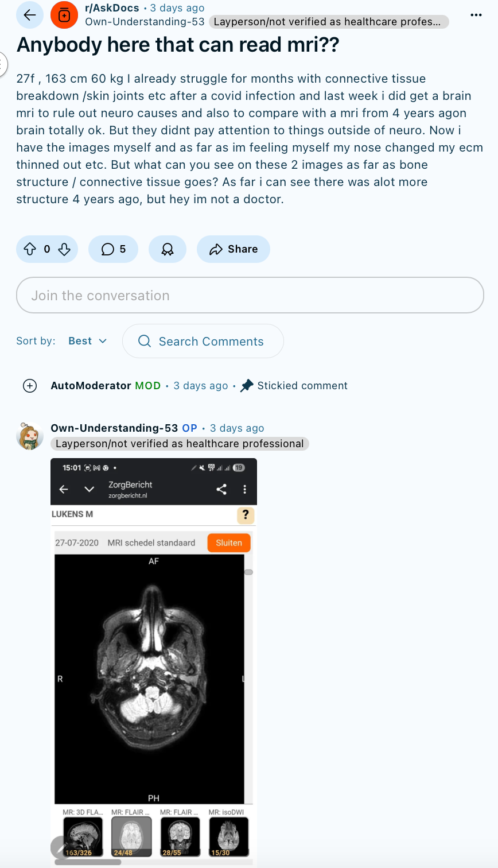Go back using the arrow icon
This screenshot has height=868, width=498.
coord(30,15)
